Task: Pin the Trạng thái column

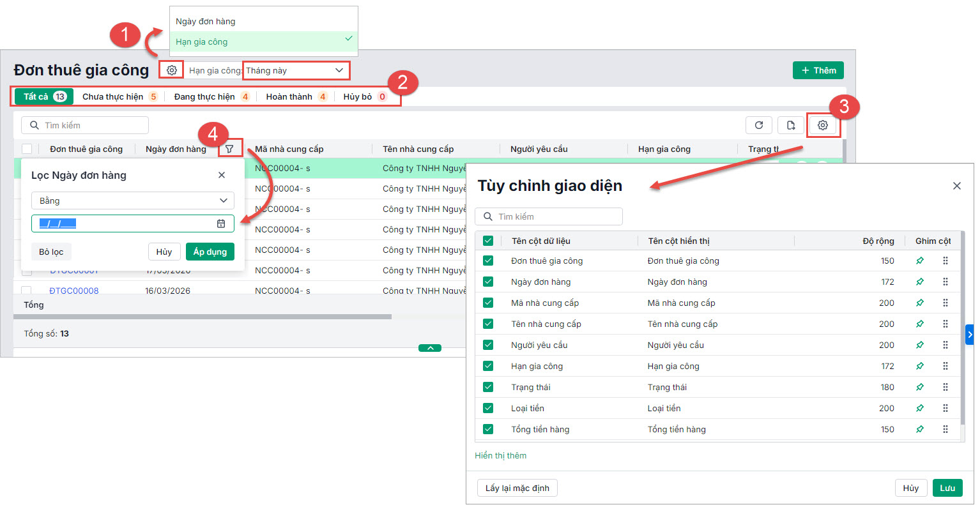Action: 920,387
